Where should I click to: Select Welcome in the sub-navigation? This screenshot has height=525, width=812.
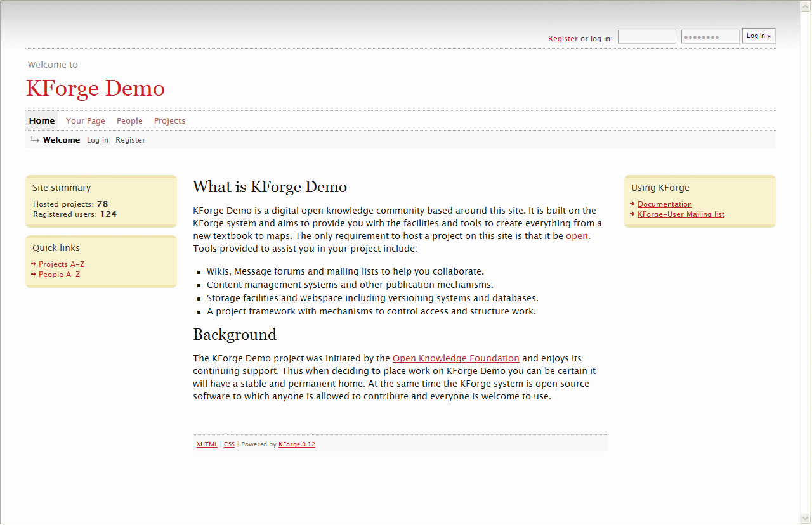click(x=62, y=140)
